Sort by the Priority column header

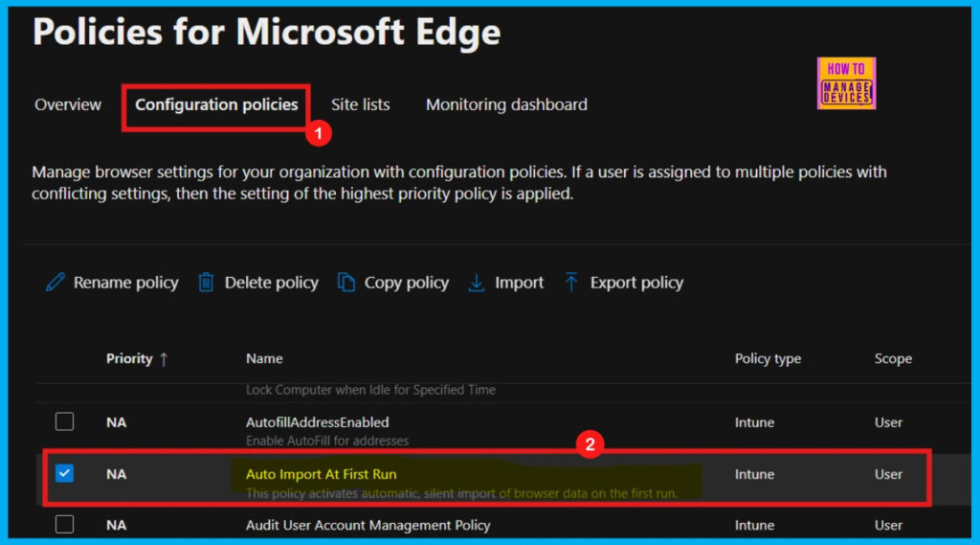tap(129, 358)
